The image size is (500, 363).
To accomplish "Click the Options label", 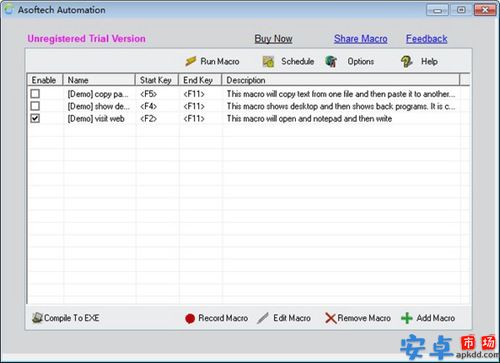I will (x=361, y=62).
